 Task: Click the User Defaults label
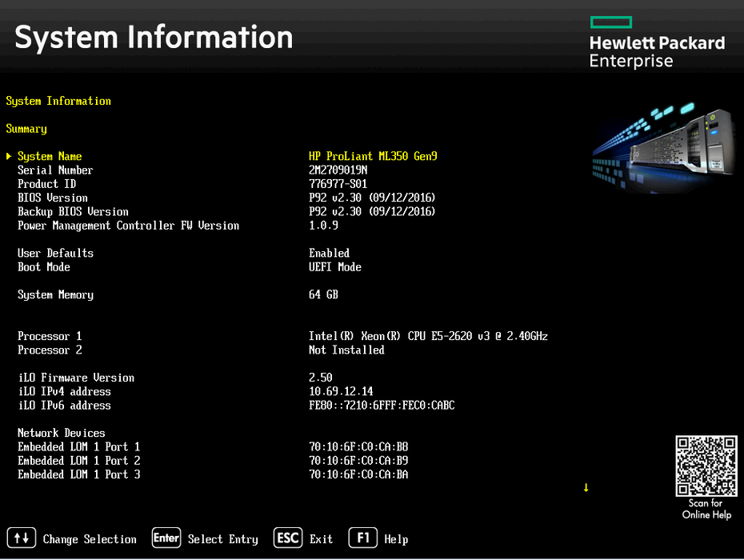55,253
